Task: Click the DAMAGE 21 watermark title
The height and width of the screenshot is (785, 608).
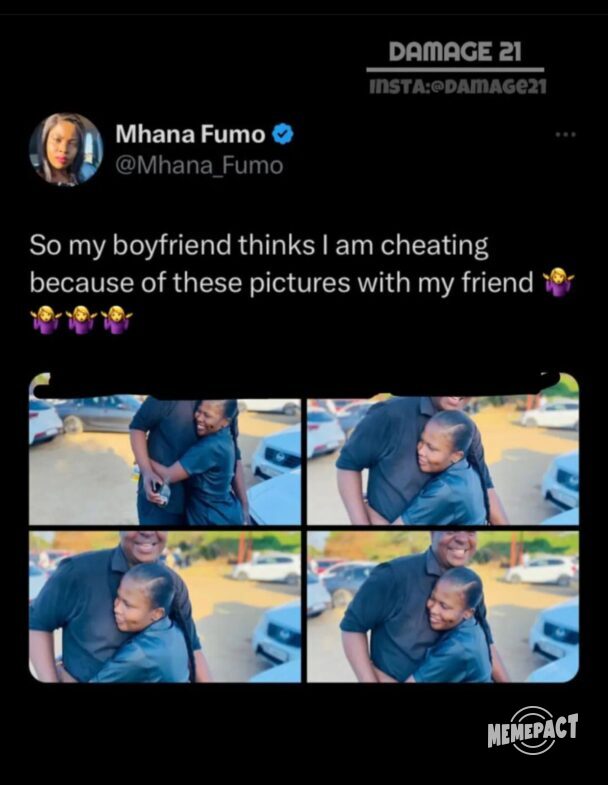Action: coord(455,52)
